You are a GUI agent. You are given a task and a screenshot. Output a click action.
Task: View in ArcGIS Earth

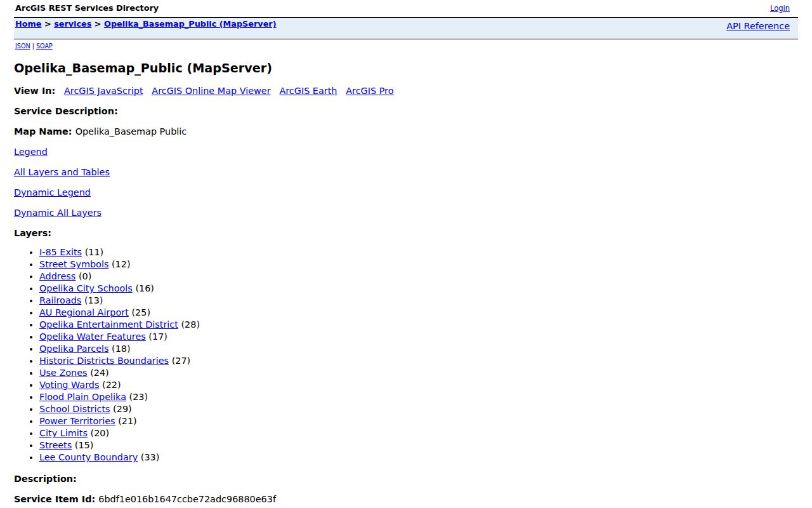pos(308,91)
